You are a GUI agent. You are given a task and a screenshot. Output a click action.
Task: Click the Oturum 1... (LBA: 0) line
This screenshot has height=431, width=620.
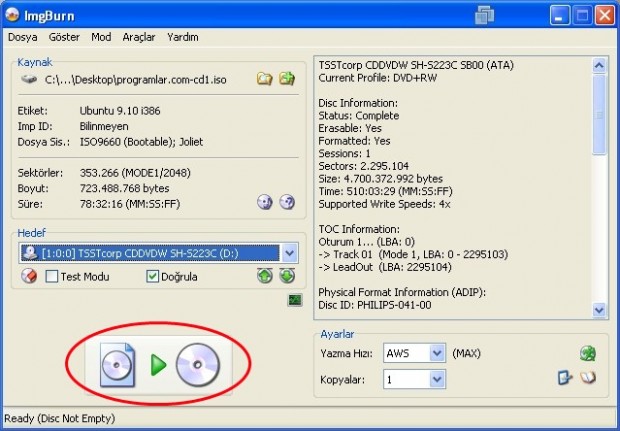click(x=367, y=242)
